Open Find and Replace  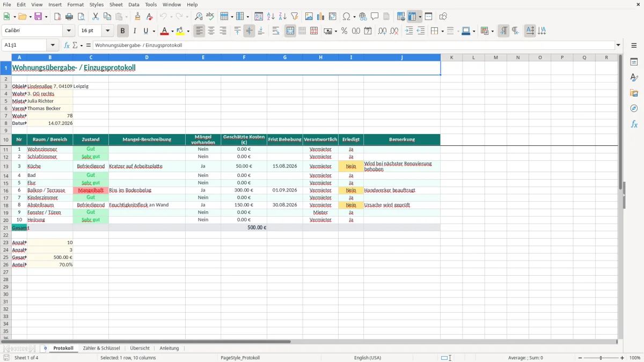tap(199, 17)
